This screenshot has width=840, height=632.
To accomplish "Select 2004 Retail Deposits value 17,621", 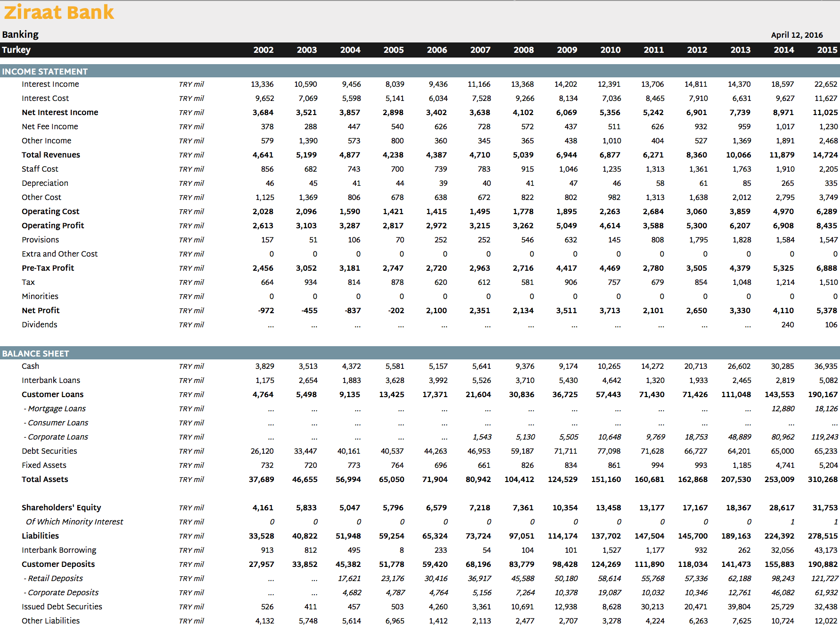I will click(349, 579).
